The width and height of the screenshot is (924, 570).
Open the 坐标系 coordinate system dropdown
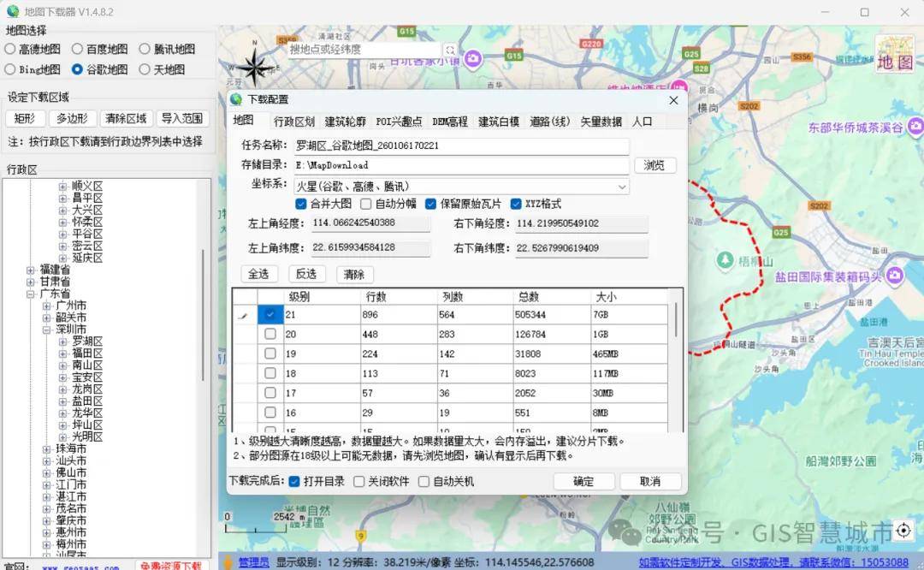[x=622, y=187]
